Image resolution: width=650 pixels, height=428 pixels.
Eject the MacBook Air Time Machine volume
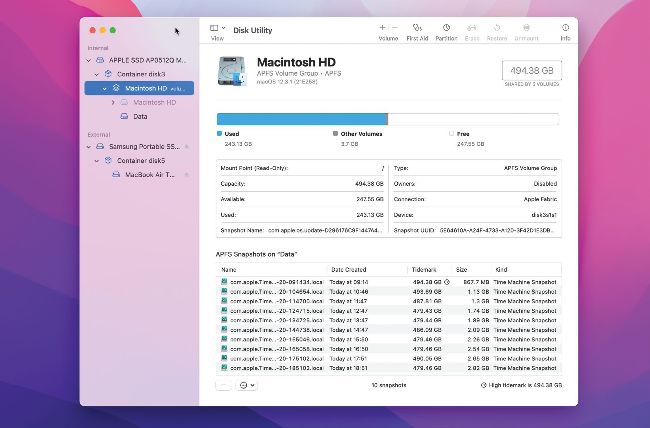point(185,174)
